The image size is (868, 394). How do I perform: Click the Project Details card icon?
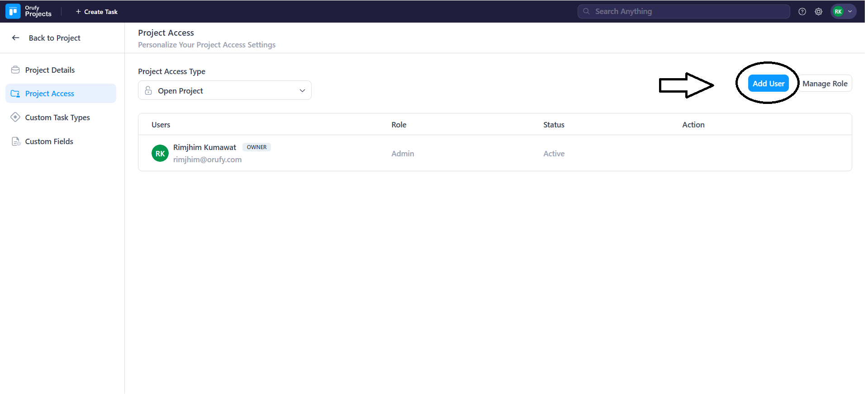click(x=15, y=70)
